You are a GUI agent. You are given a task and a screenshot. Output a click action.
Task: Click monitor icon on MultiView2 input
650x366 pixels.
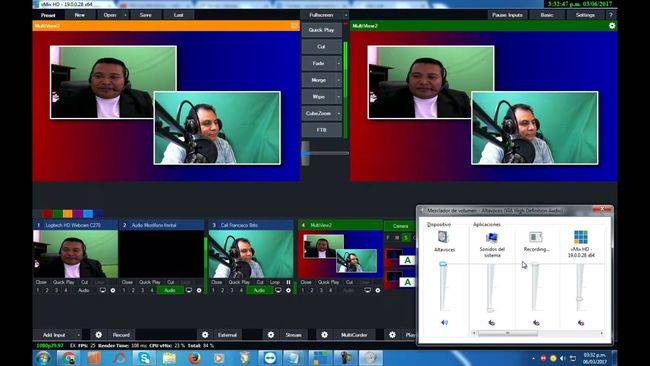pos(368,290)
